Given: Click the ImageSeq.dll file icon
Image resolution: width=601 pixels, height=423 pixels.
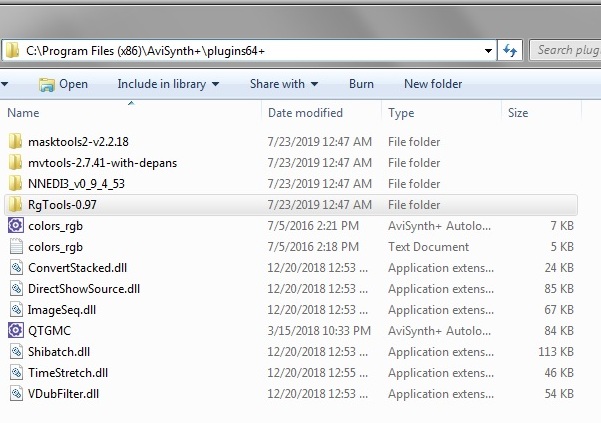Looking at the screenshot, I should coord(16,310).
